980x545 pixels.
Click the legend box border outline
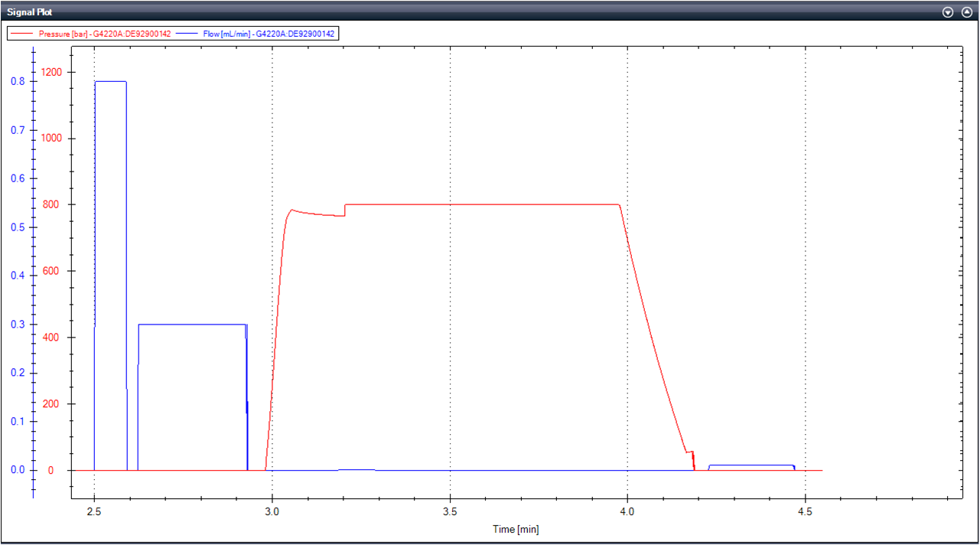tap(172, 25)
